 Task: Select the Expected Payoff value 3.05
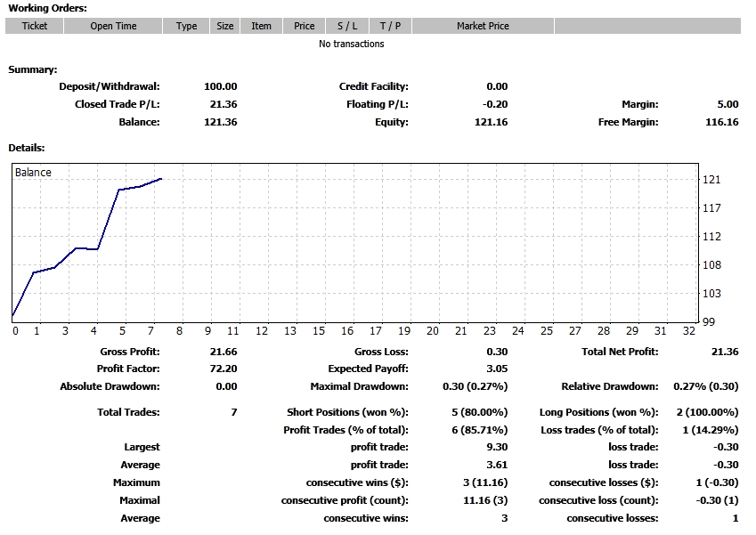click(x=497, y=369)
